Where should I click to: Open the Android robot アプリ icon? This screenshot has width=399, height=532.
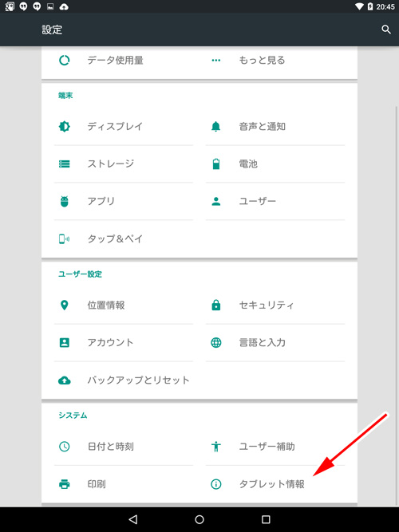64,201
